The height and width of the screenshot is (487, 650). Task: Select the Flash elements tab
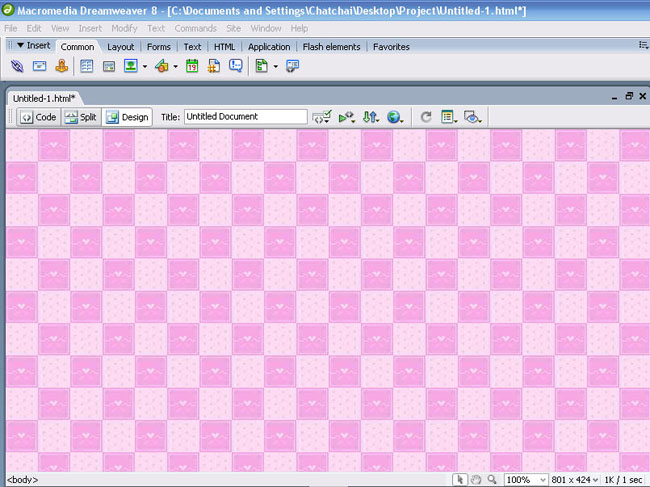coord(331,47)
